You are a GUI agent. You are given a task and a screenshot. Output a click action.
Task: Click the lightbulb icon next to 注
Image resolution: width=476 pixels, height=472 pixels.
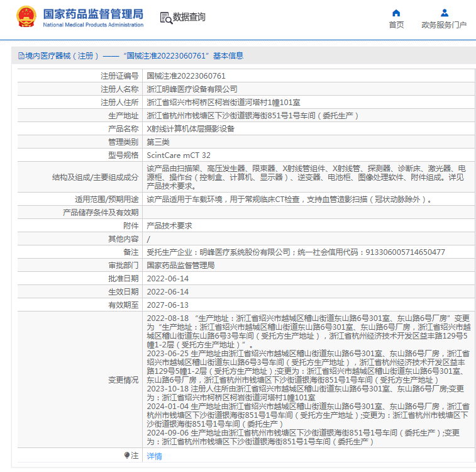(x=127, y=455)
